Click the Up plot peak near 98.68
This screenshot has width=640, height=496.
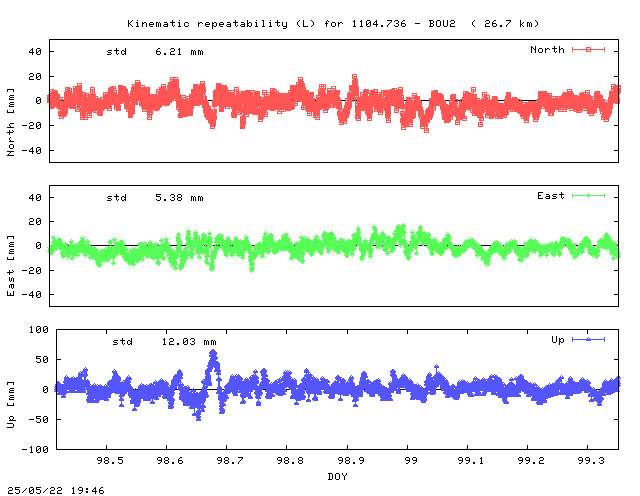(213, 353)
